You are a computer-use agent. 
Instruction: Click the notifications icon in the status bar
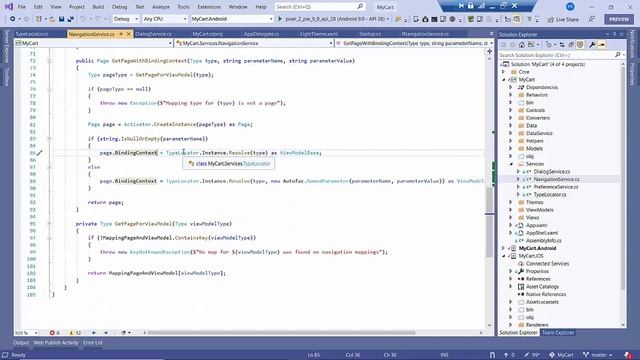[628, 355]
